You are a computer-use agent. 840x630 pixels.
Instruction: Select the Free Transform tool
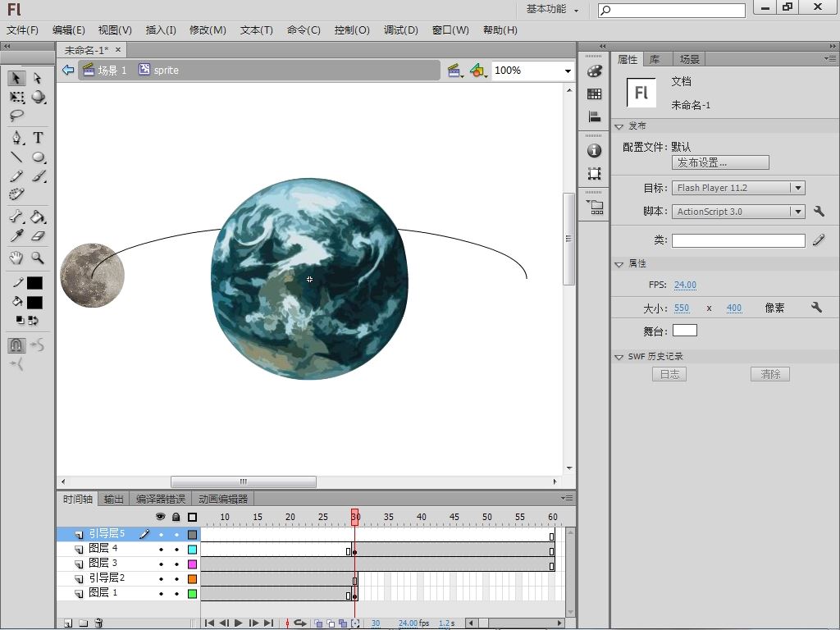point(16,97)
